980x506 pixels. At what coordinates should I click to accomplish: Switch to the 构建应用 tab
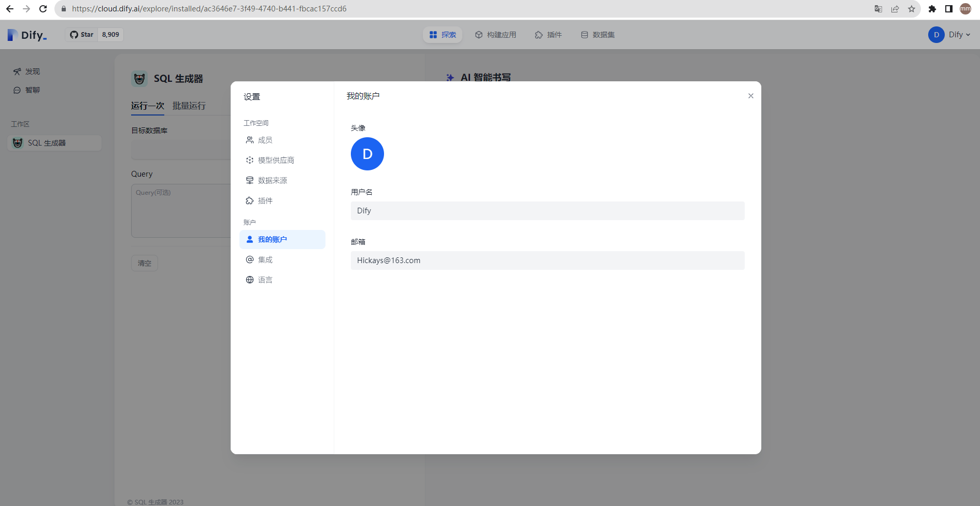pos(495,35)
